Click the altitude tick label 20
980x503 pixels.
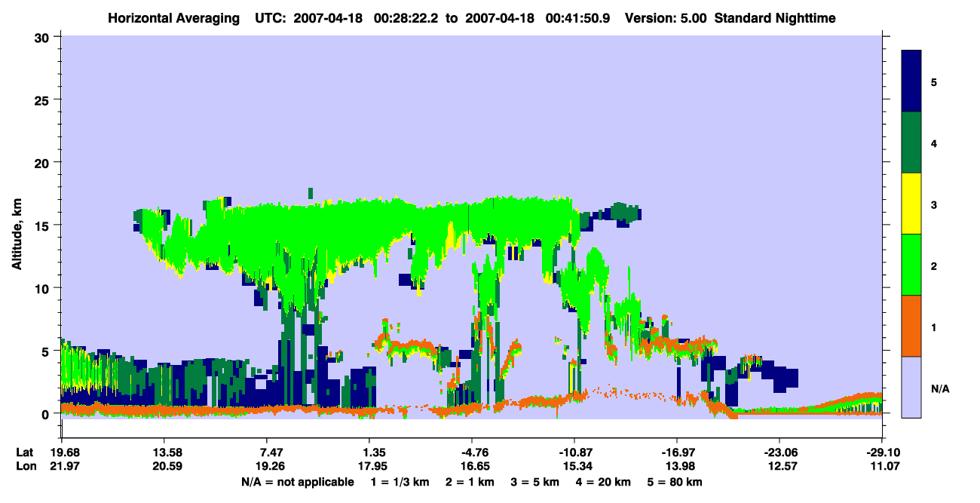point(44,162)
